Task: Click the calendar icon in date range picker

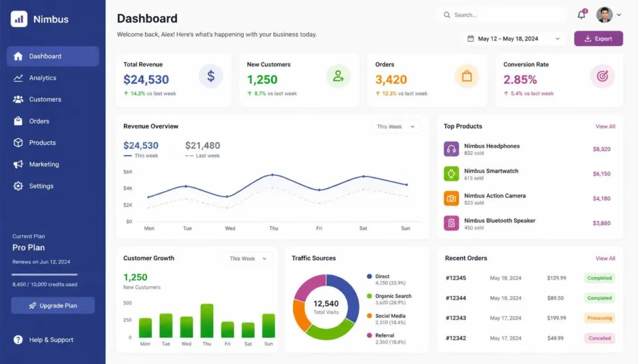Action: [470, 39]
